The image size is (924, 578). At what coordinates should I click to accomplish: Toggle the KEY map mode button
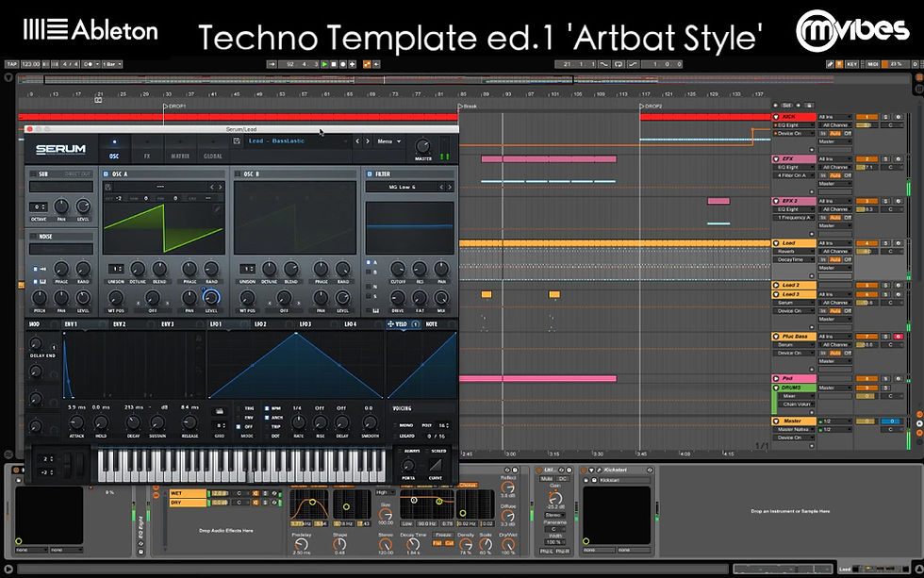point(852,64)
